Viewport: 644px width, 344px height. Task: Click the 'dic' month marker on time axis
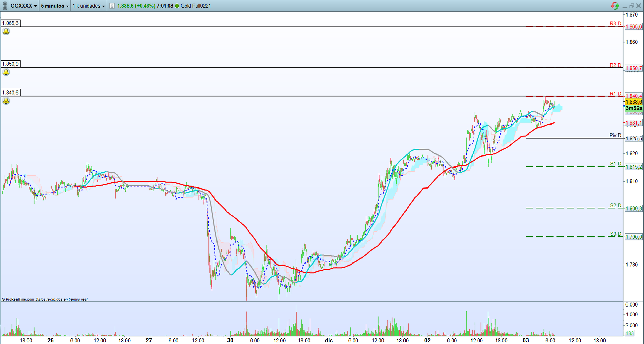point(329,341)
